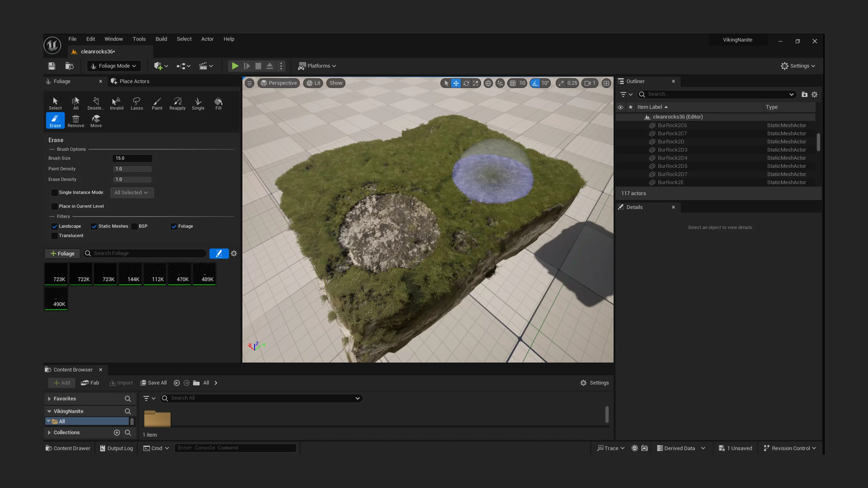Open the Platforms dropdown
The height and width of the screenshot is (488, 868).
[x=317, y=66]
